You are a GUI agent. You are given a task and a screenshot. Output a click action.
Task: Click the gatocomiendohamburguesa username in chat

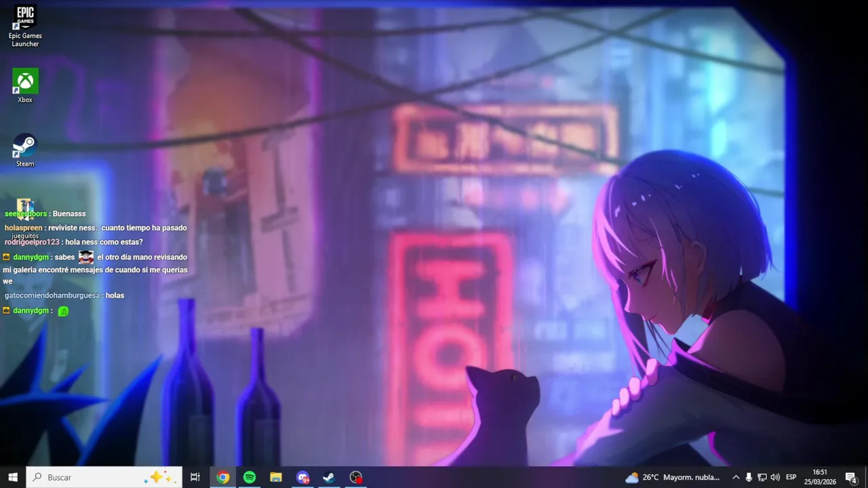pyautogui.click(x=52, y=296)
